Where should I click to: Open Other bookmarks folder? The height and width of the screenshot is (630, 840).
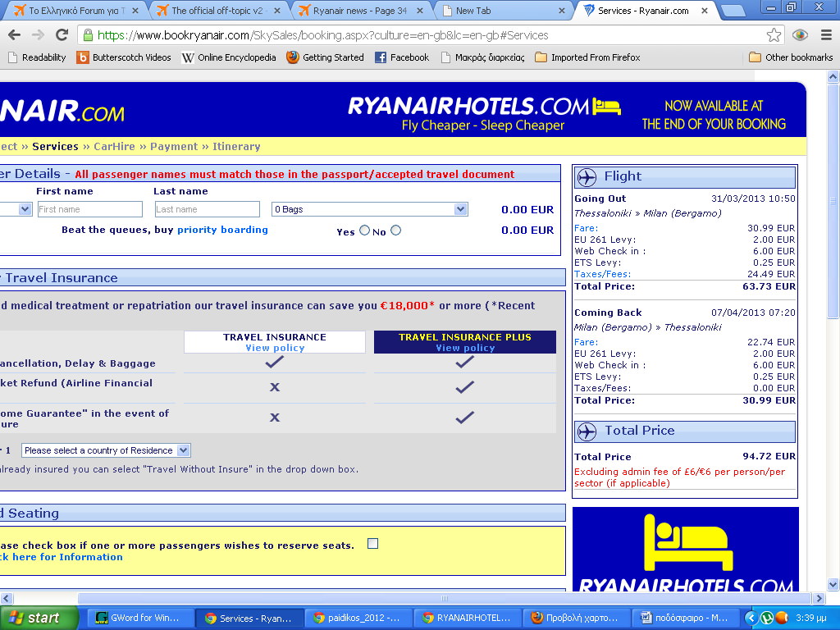coord(791,57)
